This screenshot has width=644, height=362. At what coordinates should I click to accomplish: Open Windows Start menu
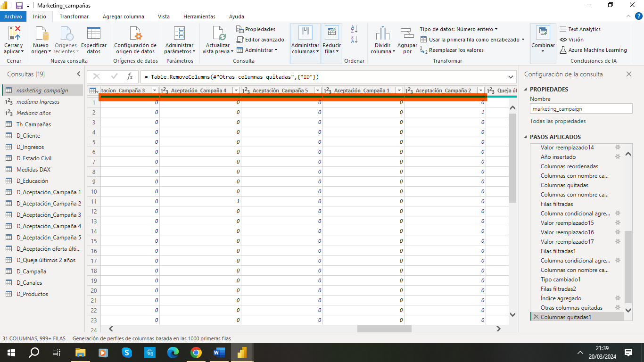point(10,353)
